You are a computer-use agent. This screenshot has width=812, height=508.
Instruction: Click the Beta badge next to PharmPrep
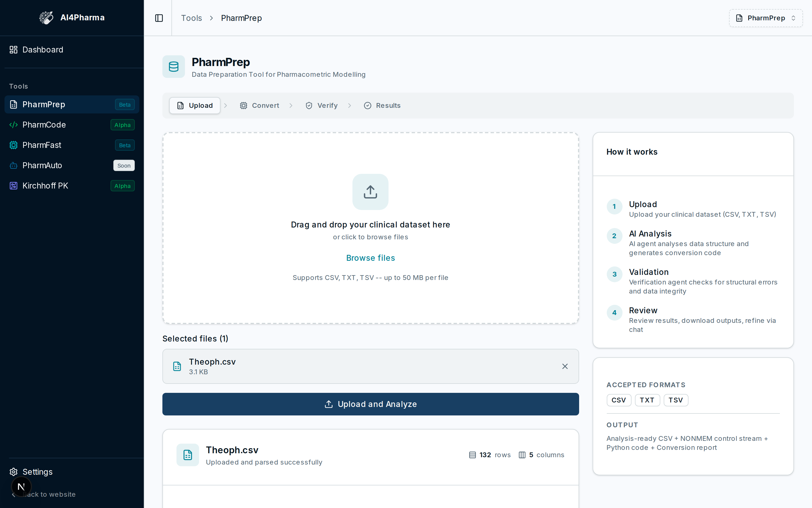125,104
